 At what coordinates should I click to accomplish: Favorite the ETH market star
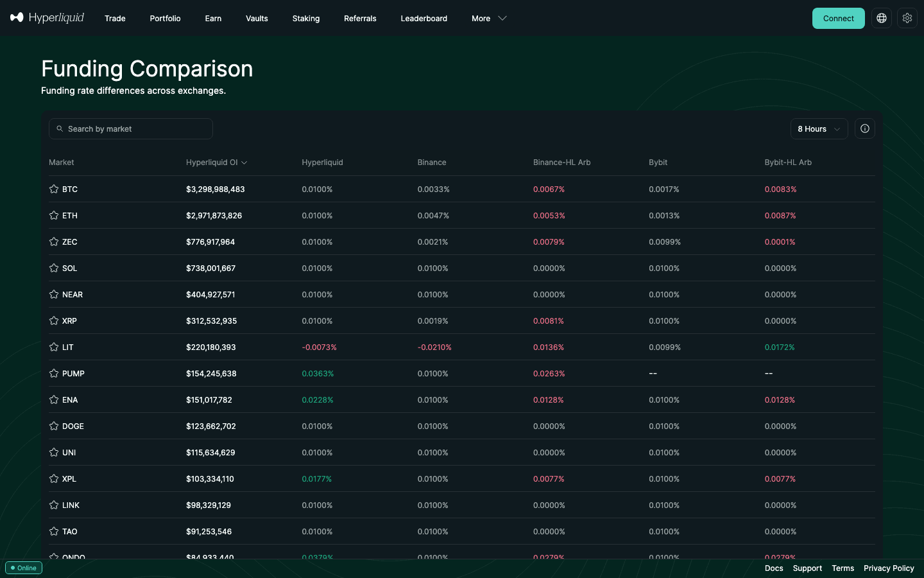pos(54,215)
